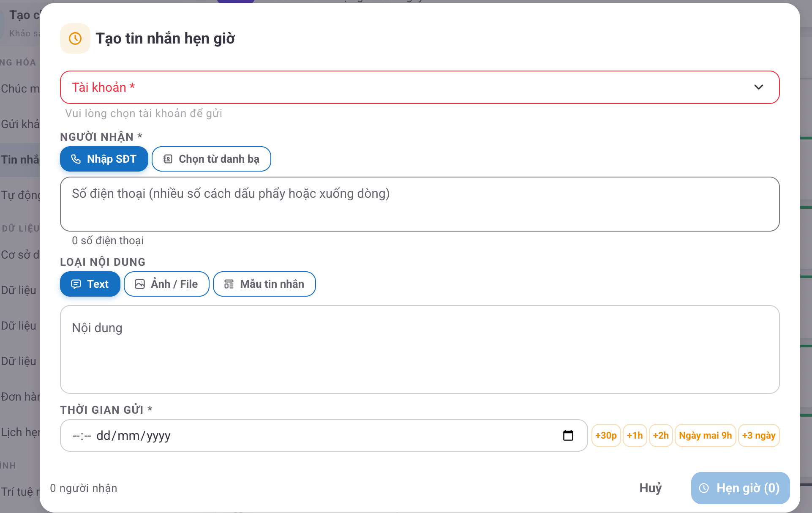The width and height of the screenshot is (812, 513).
Task: Select the +3 ngày quick time chip
Action: [759, 435]
